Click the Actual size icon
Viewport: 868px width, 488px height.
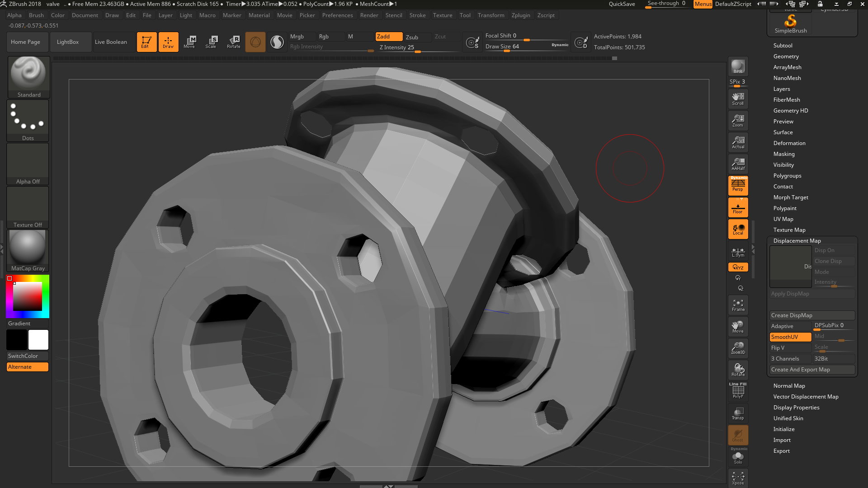coord(738,142)
